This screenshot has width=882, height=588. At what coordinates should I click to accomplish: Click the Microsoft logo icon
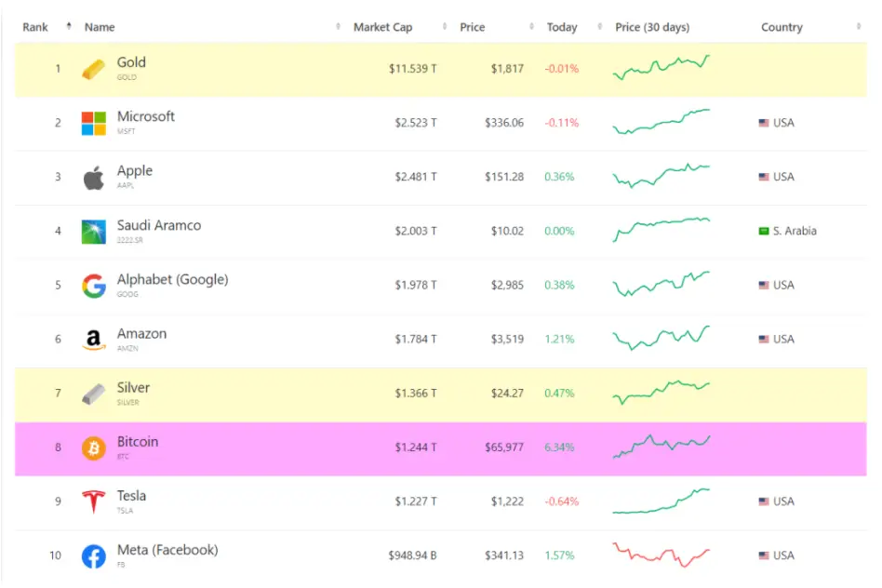93,123
